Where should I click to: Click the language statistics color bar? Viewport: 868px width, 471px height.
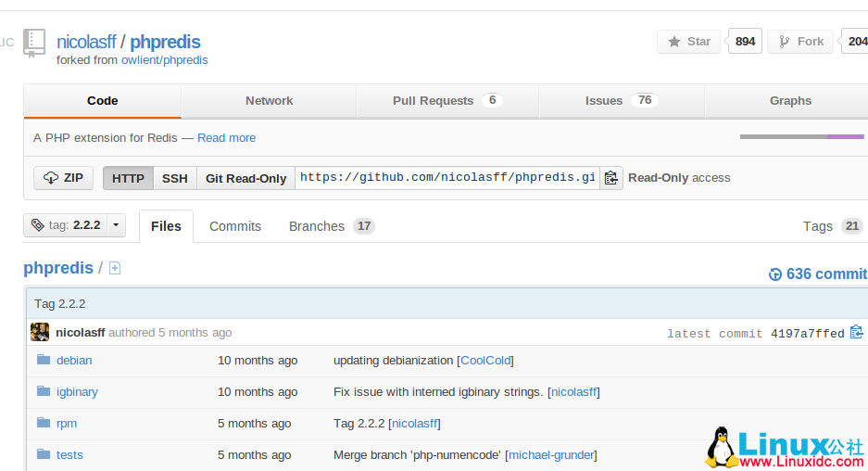801,137
